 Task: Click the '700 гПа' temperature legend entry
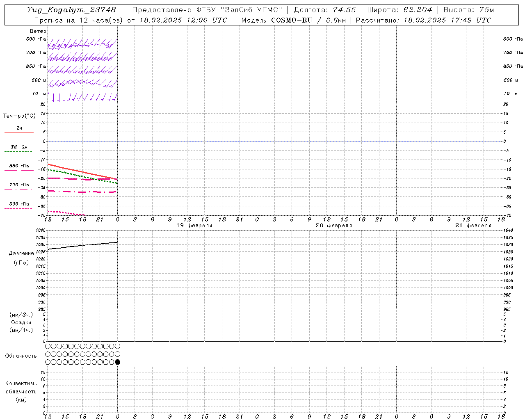19,185
